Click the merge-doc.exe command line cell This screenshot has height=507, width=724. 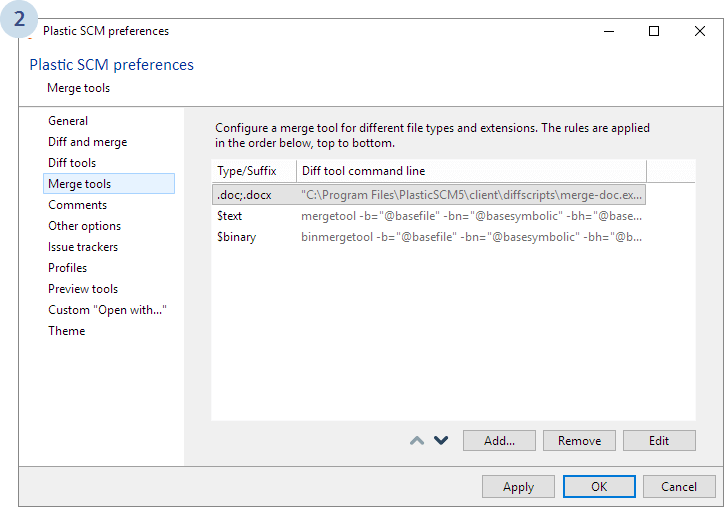pos(471,195)
